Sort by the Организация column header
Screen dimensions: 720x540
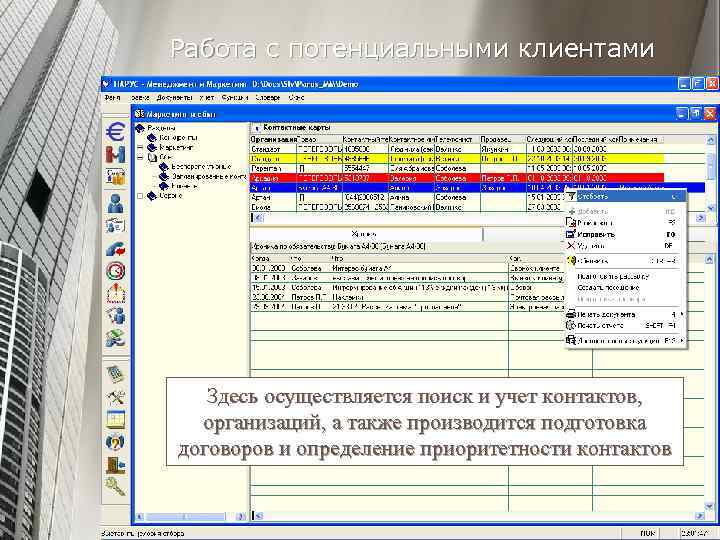274,139
